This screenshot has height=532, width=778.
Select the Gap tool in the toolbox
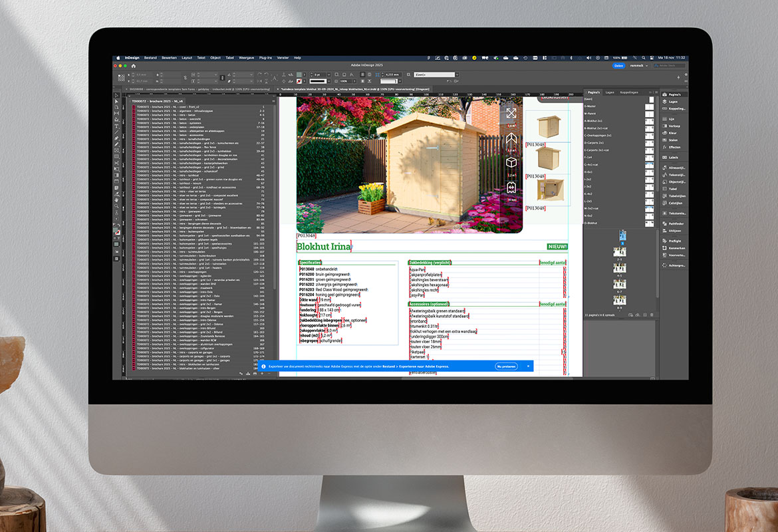116,114
